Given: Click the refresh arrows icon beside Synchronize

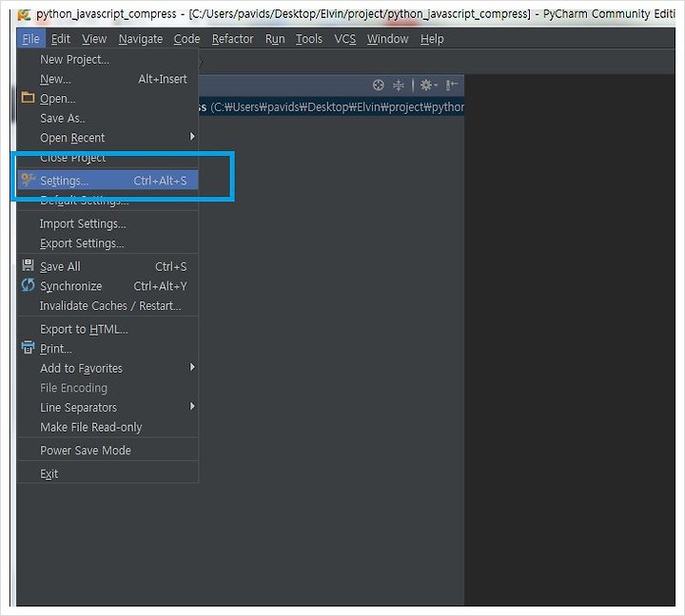Looking at the screenshot, I should tap(28, 285).
